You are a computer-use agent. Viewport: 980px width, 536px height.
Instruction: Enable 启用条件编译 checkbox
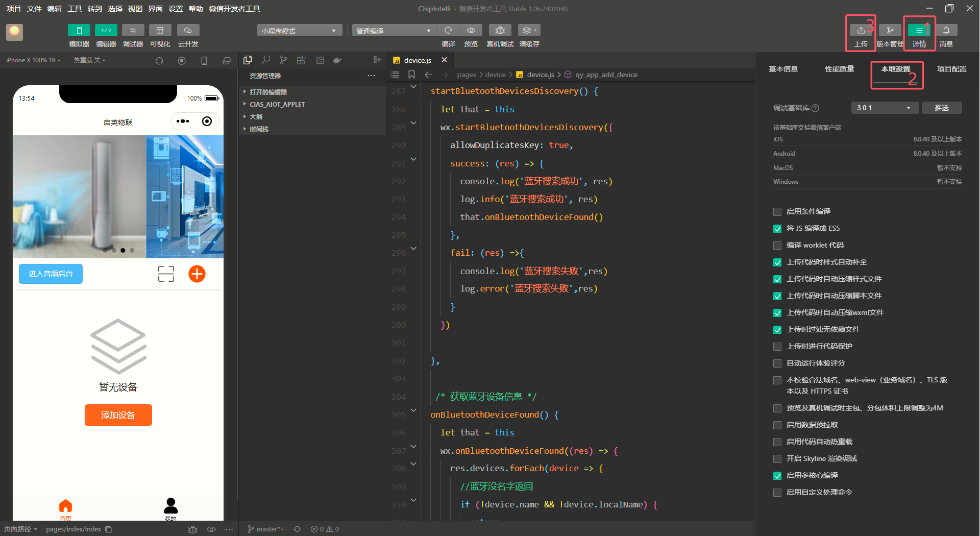click(x=777, y=212)
